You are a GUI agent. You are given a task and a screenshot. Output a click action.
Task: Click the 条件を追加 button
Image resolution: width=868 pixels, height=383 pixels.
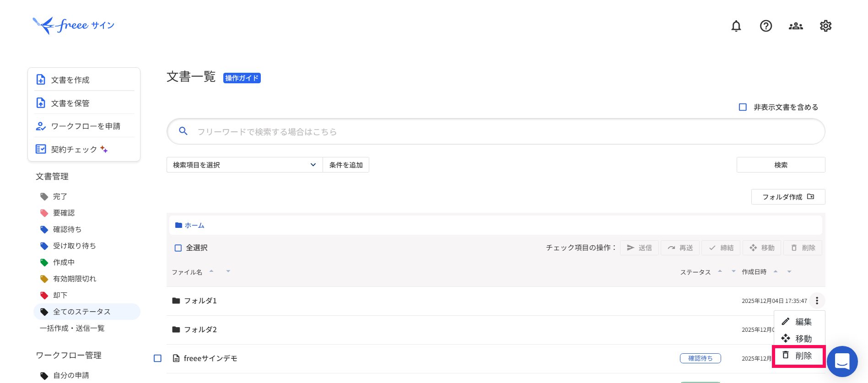click(346, 165)
